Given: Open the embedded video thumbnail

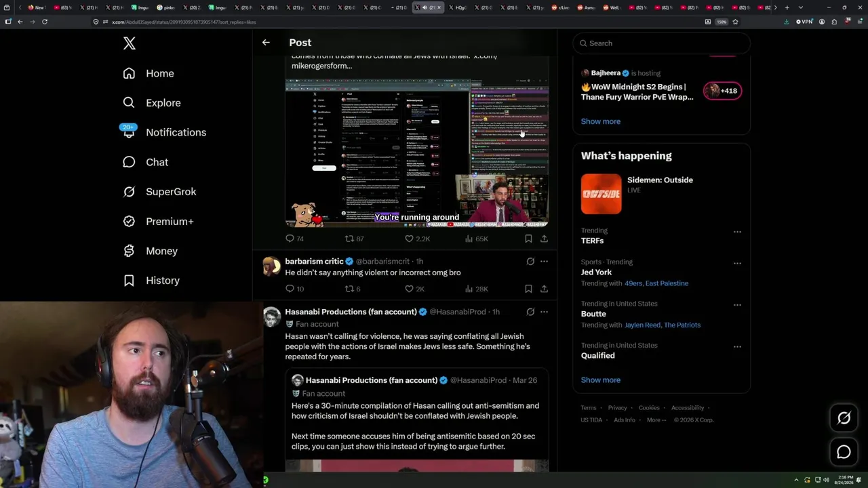Looking at the screenshot, I should point(417,152).
